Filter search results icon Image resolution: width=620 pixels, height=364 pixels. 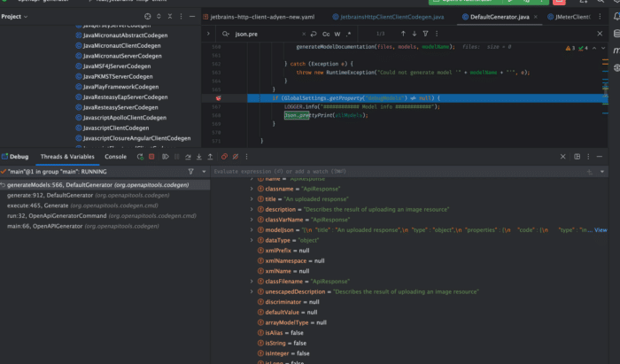425,34
